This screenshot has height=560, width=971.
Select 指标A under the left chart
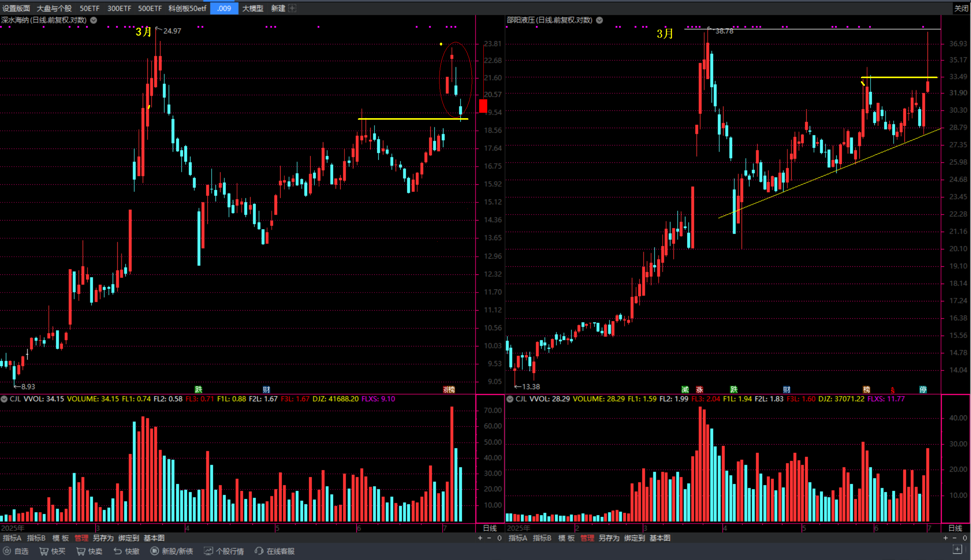pos(12,538)
